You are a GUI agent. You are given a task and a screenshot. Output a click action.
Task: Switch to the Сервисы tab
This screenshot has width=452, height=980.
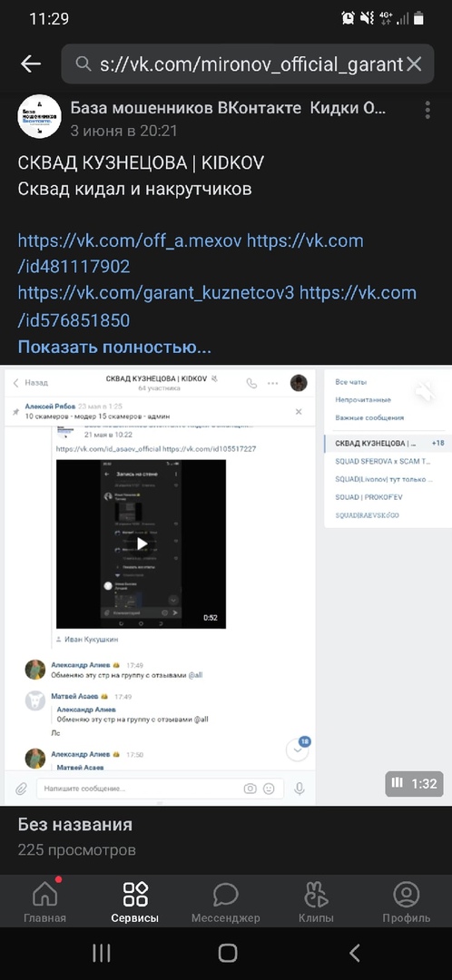click(135, 903)
